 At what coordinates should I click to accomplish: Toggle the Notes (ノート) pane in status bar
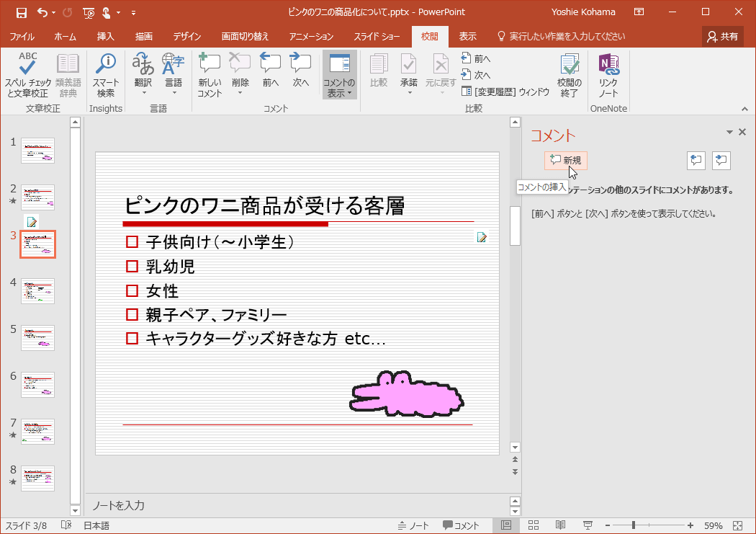tap(413, 525)
